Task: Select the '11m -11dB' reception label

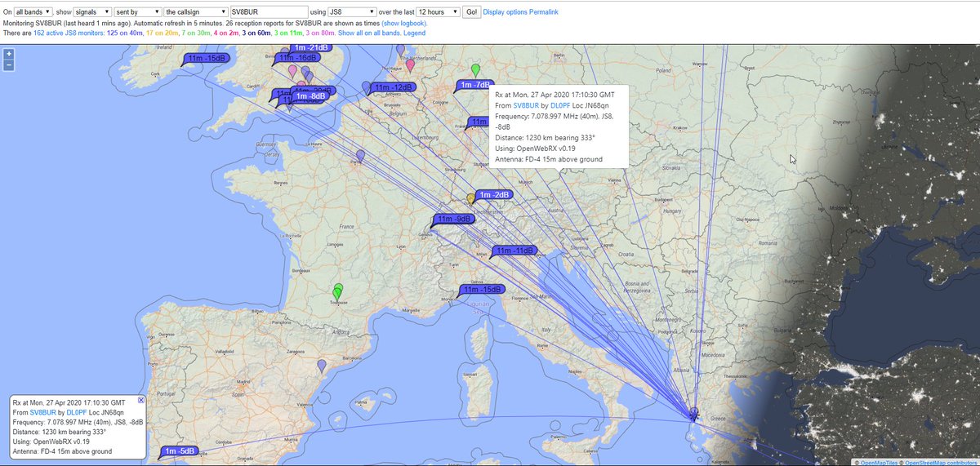Action: pyautogui.click(x=514, y=251)
